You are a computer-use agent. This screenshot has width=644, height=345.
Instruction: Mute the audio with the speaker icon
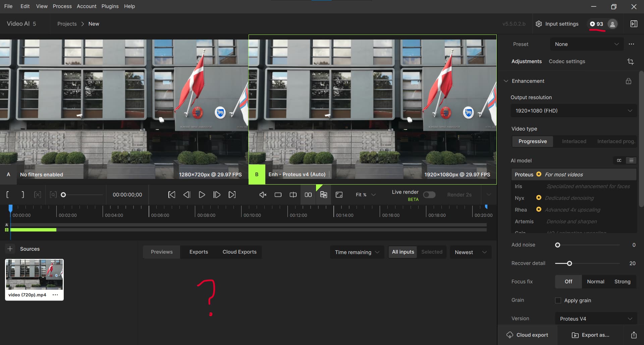[x=263, y=195]
